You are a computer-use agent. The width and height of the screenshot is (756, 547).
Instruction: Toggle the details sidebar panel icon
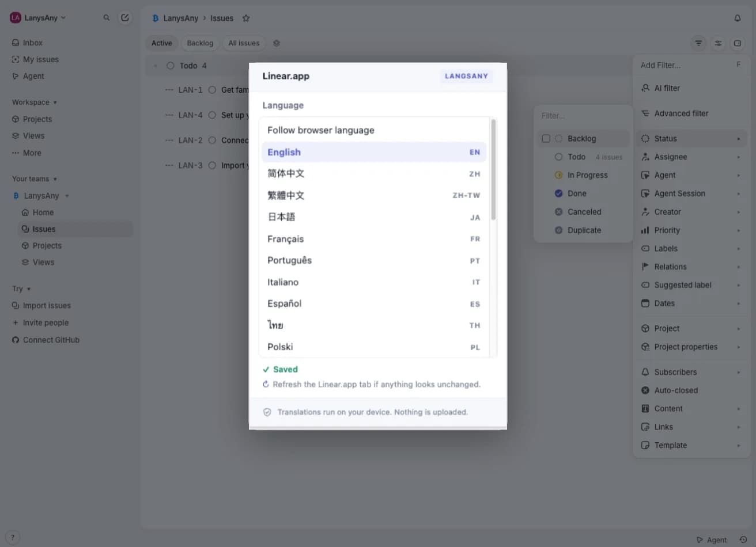pos(737,43)
